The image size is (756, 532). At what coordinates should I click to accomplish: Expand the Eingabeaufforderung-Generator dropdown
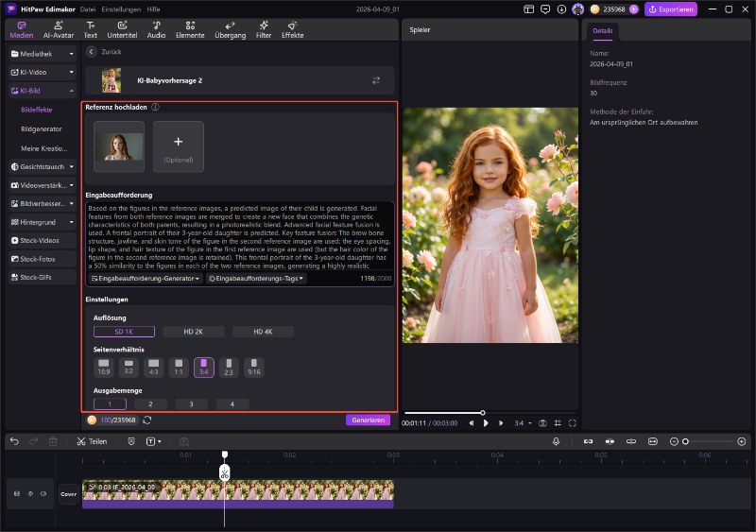(145, 279)
